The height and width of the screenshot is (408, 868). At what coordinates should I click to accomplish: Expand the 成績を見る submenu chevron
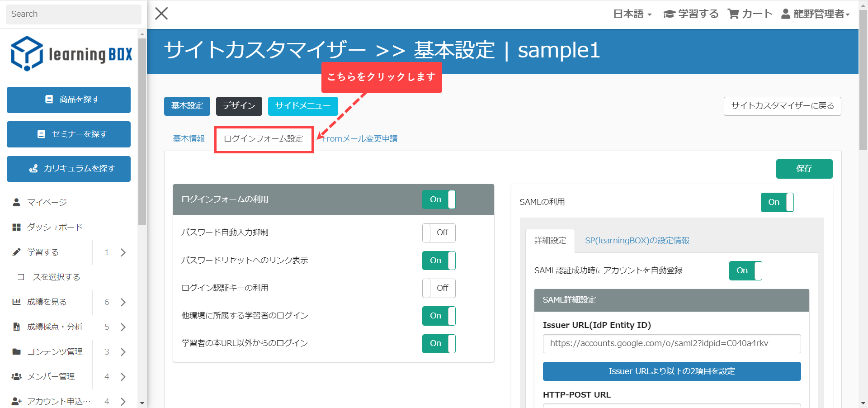123,302
